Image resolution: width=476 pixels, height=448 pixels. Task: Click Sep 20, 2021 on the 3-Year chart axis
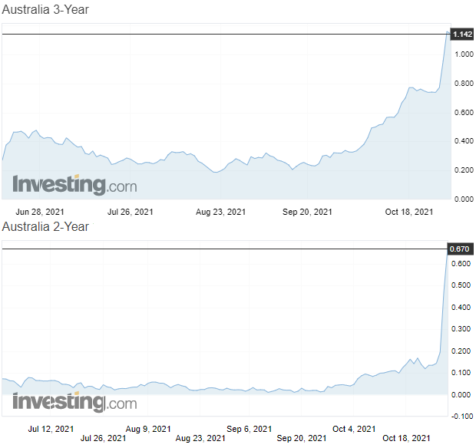click(308, 211)
